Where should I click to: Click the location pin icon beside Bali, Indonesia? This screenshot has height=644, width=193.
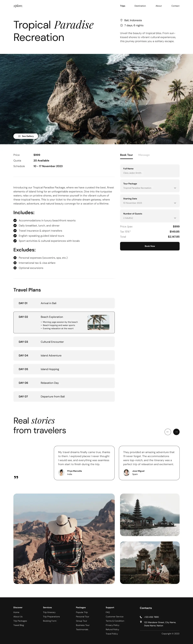[x=121, y=20]
